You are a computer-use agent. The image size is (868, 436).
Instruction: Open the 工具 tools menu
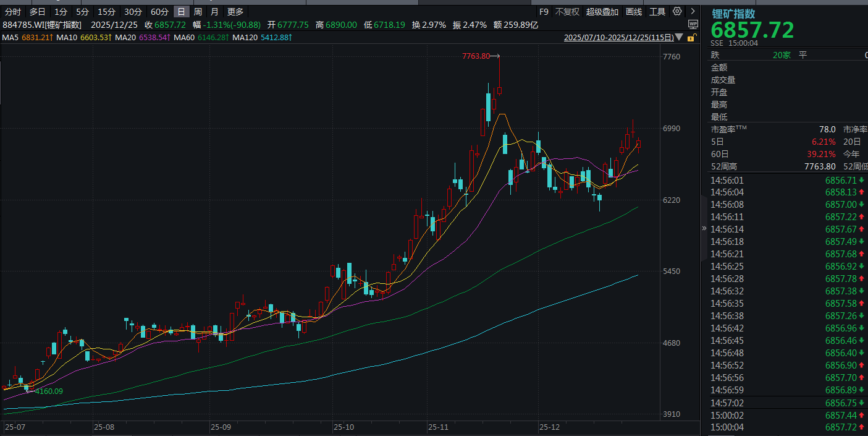657,12
